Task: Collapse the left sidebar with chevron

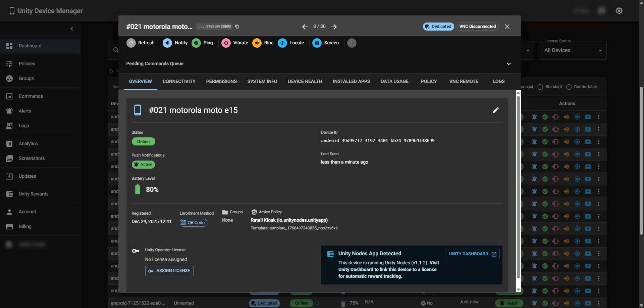Action: (x=72, y=29)
